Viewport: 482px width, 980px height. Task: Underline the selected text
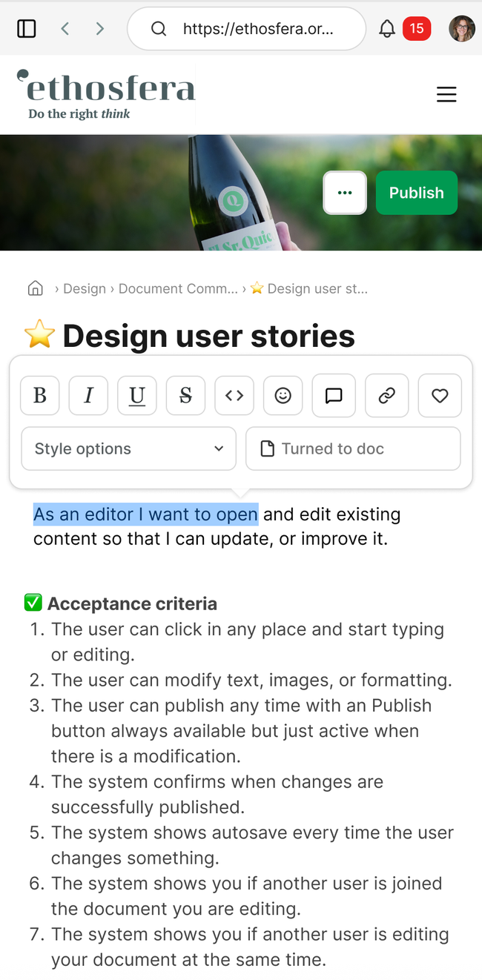137,395
